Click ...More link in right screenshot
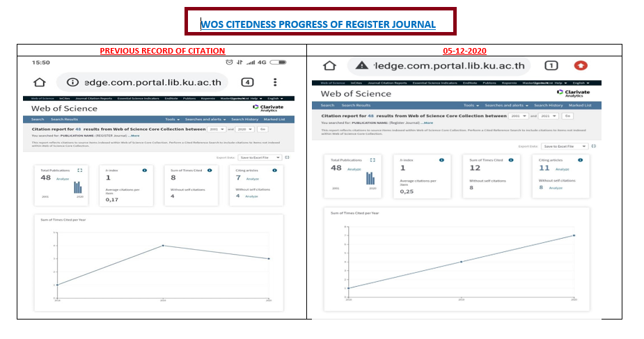644x339 pixels. pos(426,123)
